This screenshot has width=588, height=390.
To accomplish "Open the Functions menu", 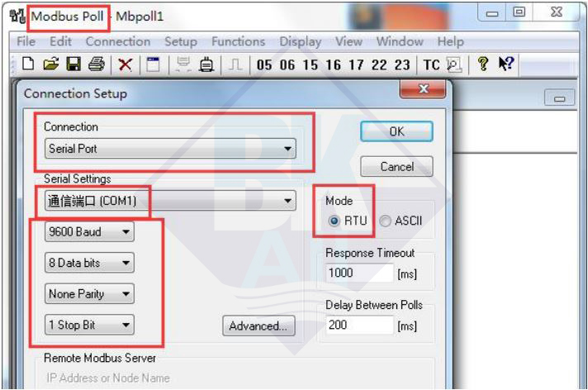I will coord(239,41).
